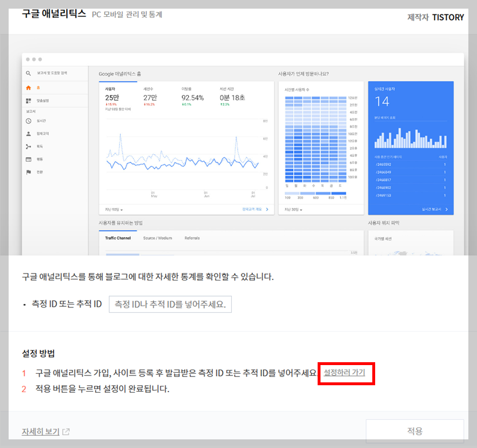Click the 제작자 TISTORY label

(x=436, y=17)
